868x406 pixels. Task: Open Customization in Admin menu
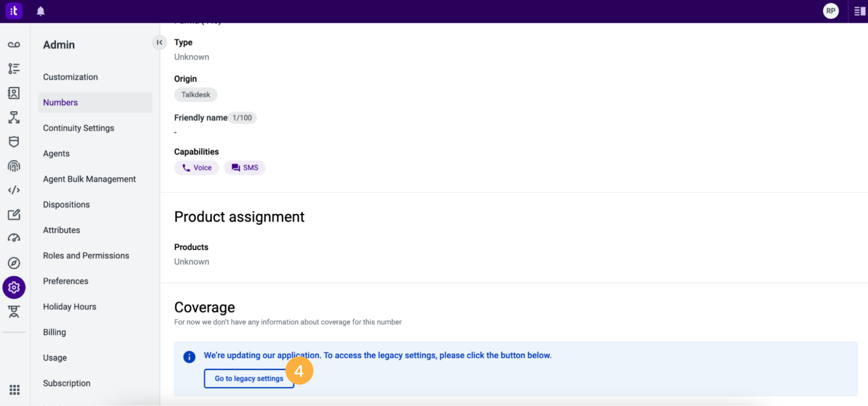[x=70, y=77]
